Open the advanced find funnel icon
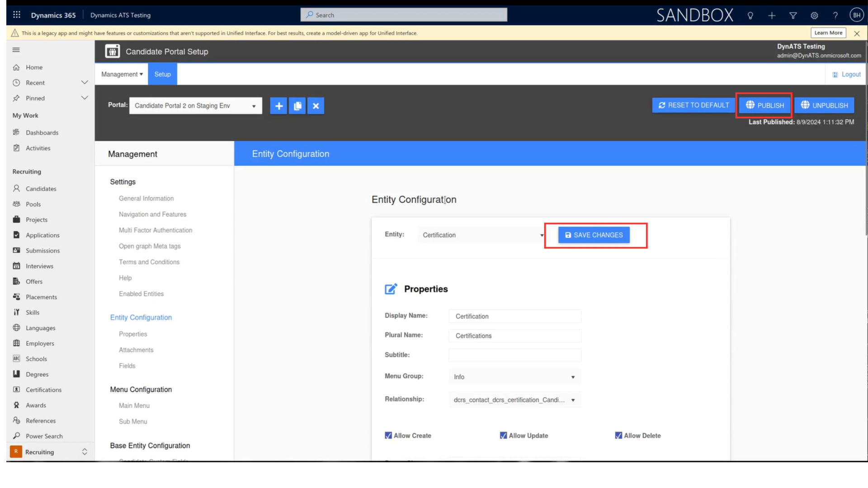The height and width of the screenshot is (488, 868). click(x=793, y=15)
